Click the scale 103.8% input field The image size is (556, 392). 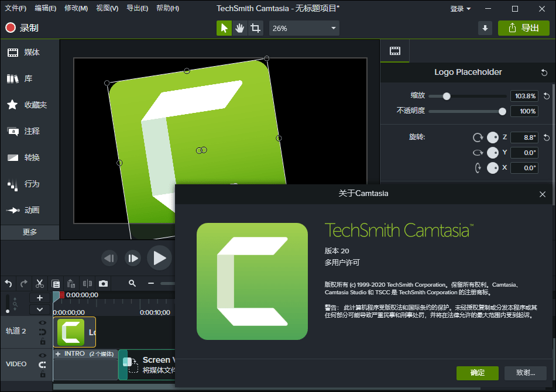524,96
